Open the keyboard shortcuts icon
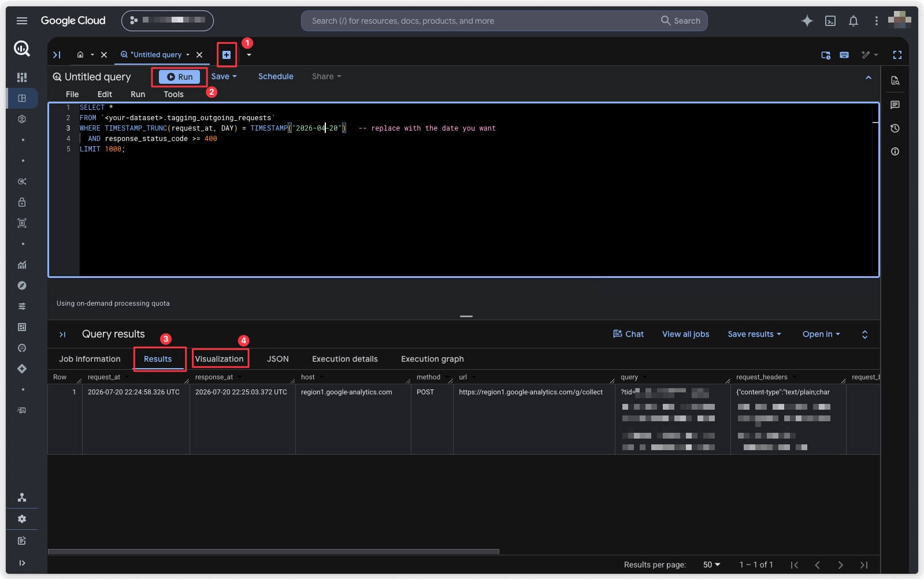The width and height of the screenshot is (924, 579). 844,55
